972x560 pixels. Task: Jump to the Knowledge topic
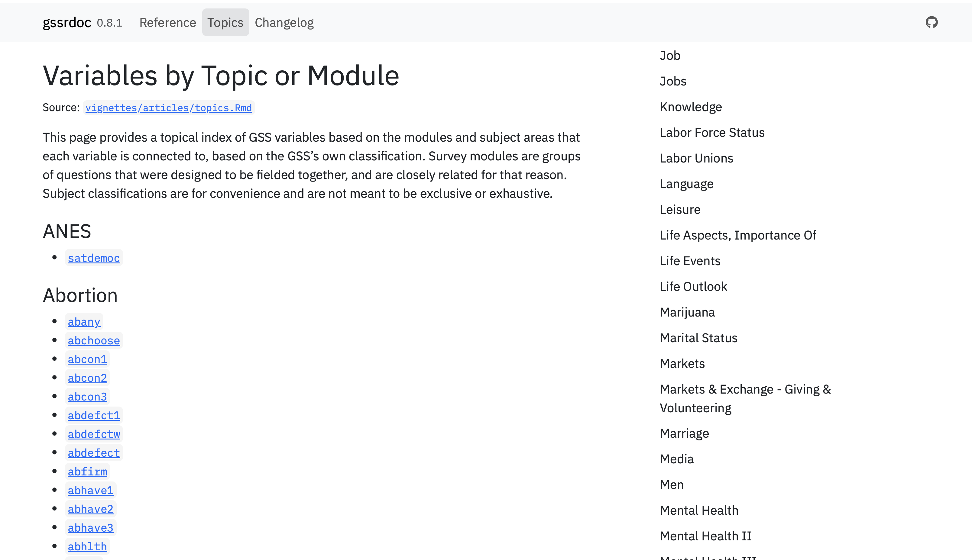click(691, 107)
